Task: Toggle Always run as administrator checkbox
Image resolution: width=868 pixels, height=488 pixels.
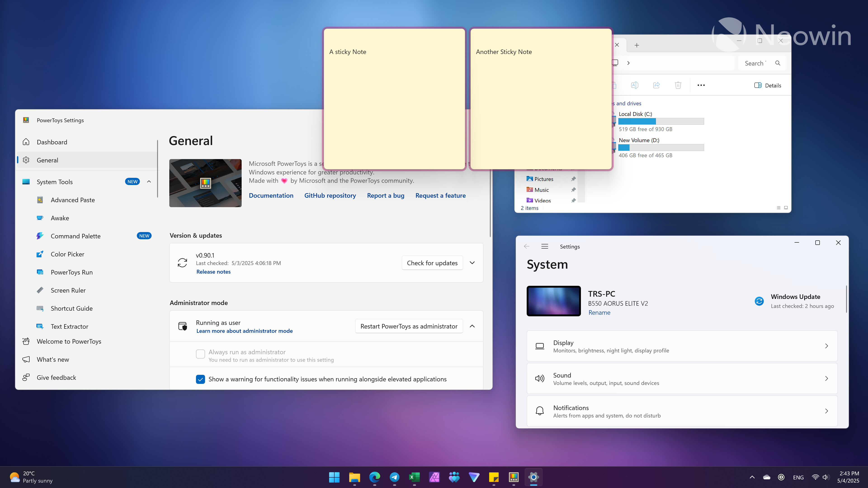Action: tap(200, 354)
